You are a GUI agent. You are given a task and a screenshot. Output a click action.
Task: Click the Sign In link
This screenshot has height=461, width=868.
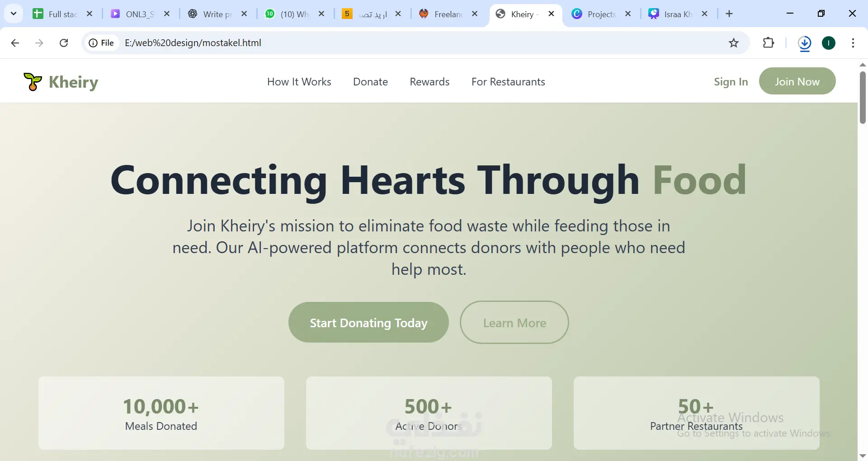(731, 82)
